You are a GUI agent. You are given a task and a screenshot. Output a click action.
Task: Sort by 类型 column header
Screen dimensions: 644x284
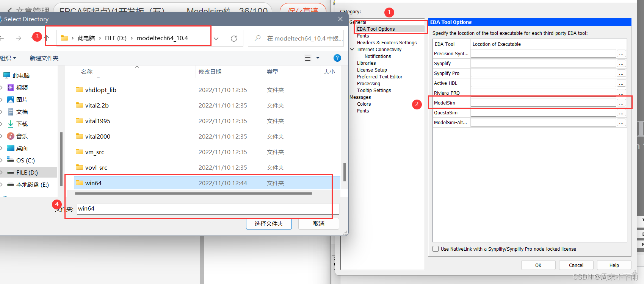click(273, 72)
